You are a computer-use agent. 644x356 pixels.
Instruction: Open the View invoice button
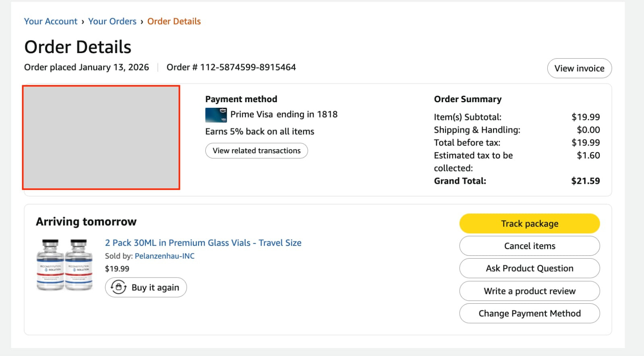[x=579, y=68]
